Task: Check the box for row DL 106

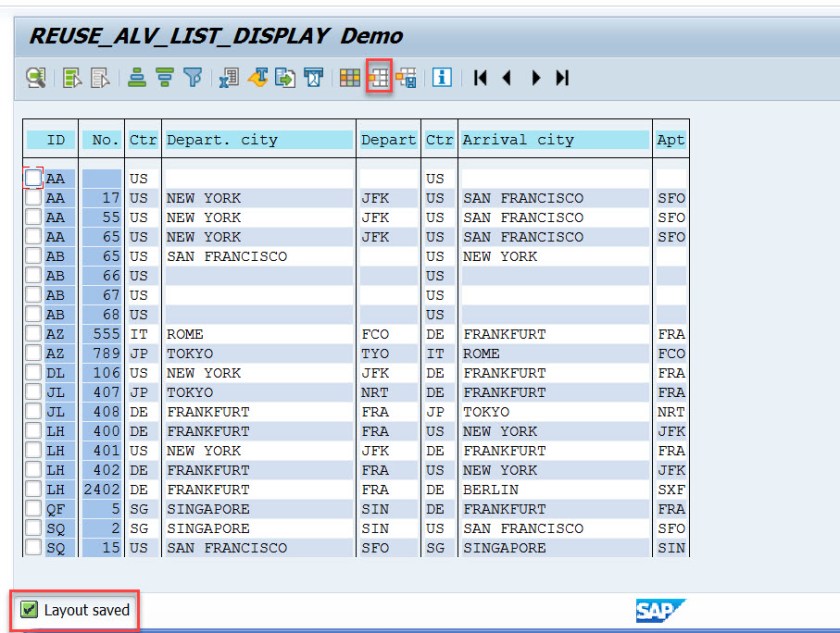Action: click(33, 373)
